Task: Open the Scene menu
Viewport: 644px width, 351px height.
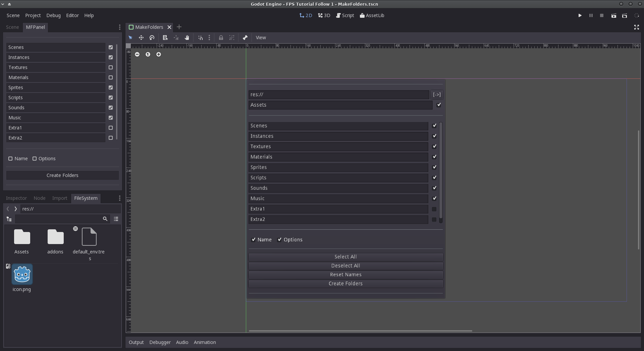Action: pos(13,15)
